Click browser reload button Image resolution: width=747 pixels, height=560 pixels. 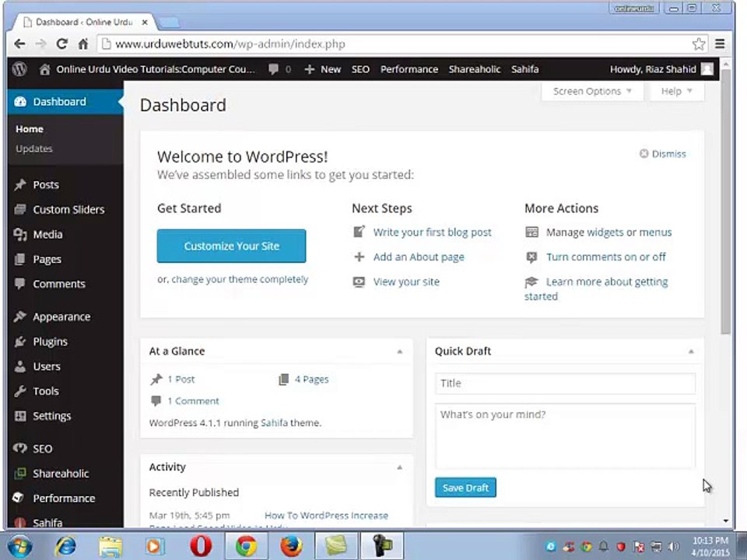61,44
